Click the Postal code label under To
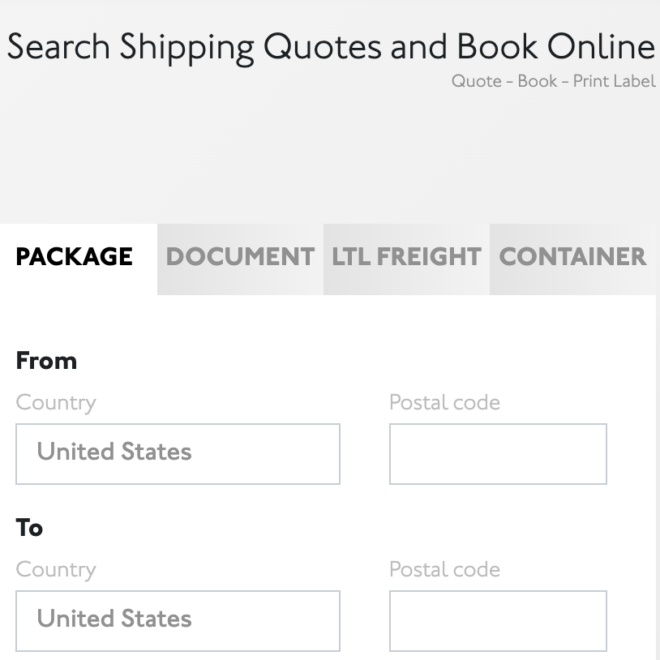Viewport: 660px width, 660px height. [444, 570]
